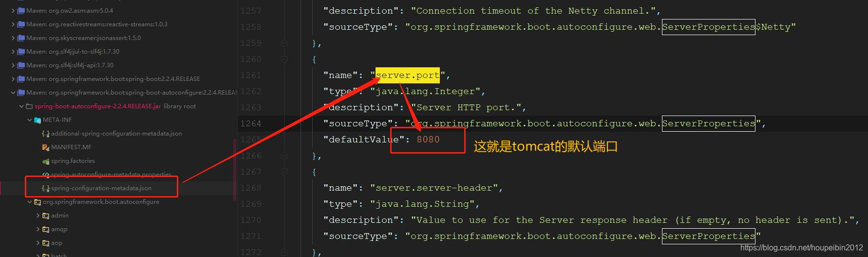Click line number 1257 in the gutter
868x257 pixels.
pos(250,11)
